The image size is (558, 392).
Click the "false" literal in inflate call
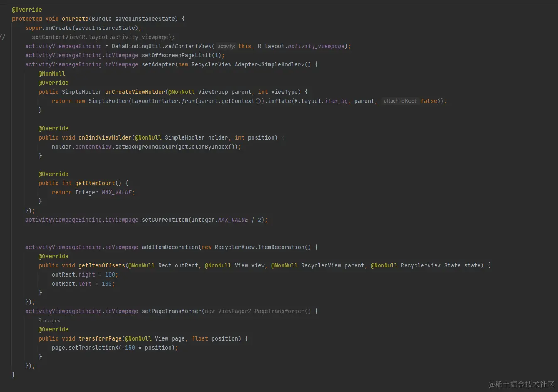click(x=429, y=101)
